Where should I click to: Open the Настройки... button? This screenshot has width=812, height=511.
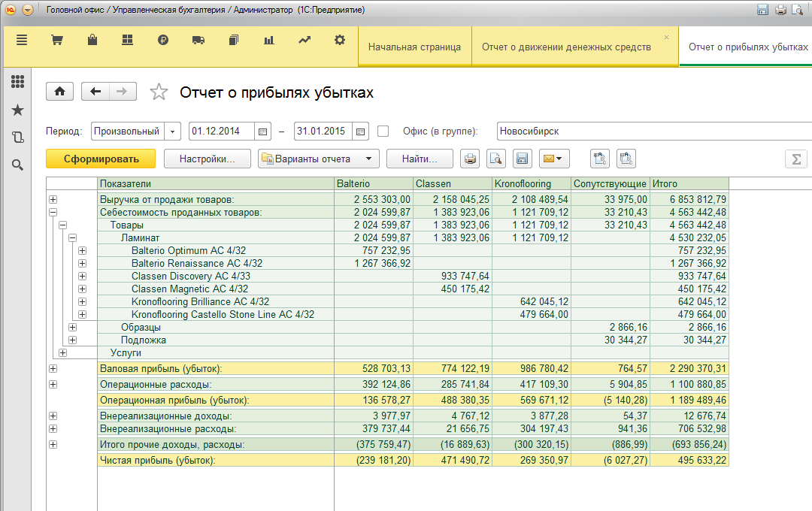(208, 159)
